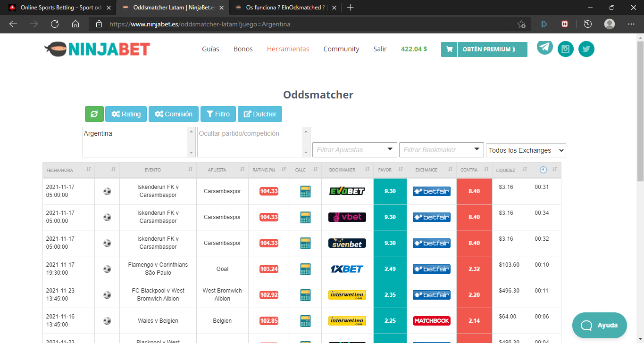Click the Twitter icon in header

click(x=586, y=49)
